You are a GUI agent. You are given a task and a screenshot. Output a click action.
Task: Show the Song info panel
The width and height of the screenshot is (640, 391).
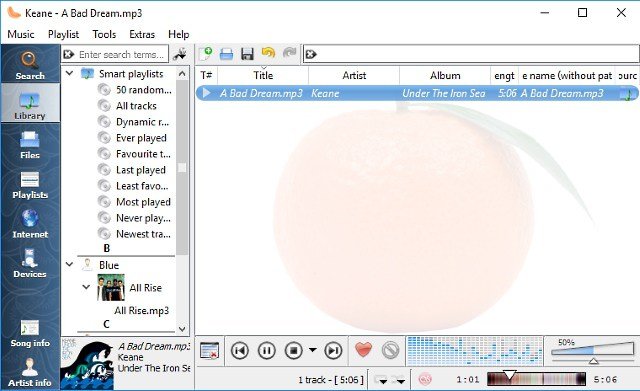click(30, 333)
